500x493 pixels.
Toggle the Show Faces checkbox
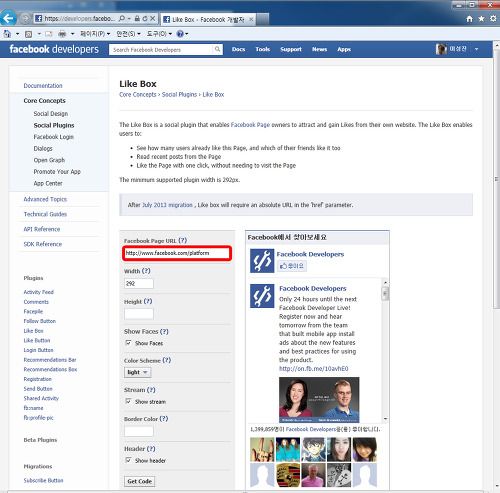pyautogui.click(x=128, y=343)
